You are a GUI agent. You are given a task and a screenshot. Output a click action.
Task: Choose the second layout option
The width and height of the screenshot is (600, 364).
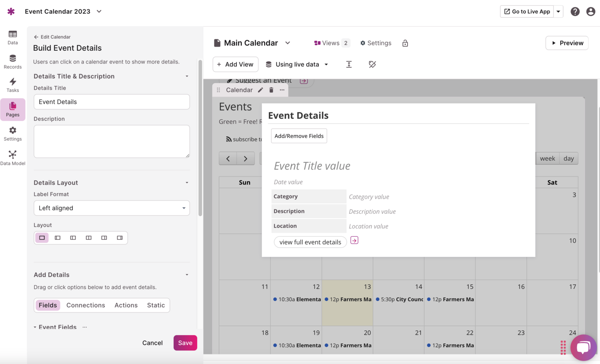point(58,238)
